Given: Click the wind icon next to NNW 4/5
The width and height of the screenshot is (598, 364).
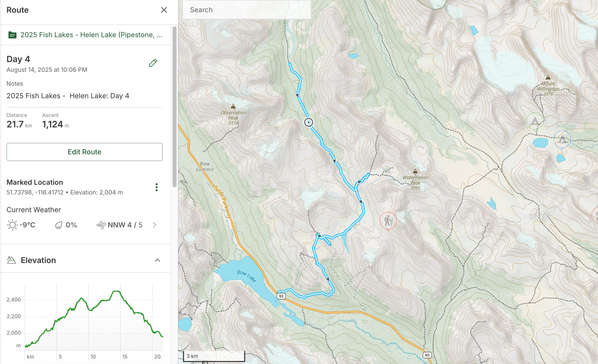Looking at the screenshot, I should (100, 225).
